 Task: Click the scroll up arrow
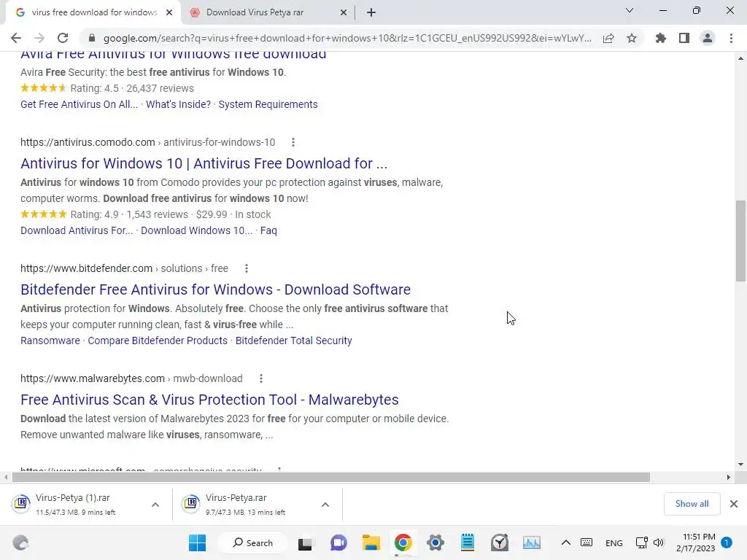coord(740,58)
